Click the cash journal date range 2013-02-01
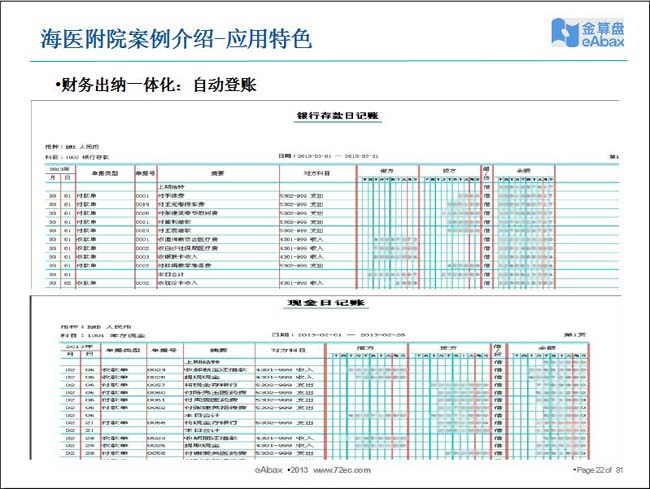 [x=320, y=335]
